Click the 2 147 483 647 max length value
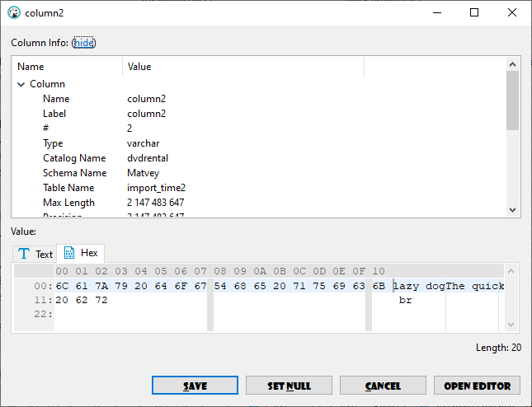Image resolution: width=532 pixels, height=407 pixels. pos(155,203)
